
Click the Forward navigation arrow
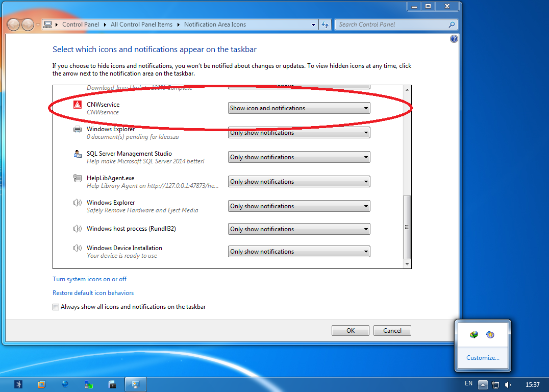[28, 24]
